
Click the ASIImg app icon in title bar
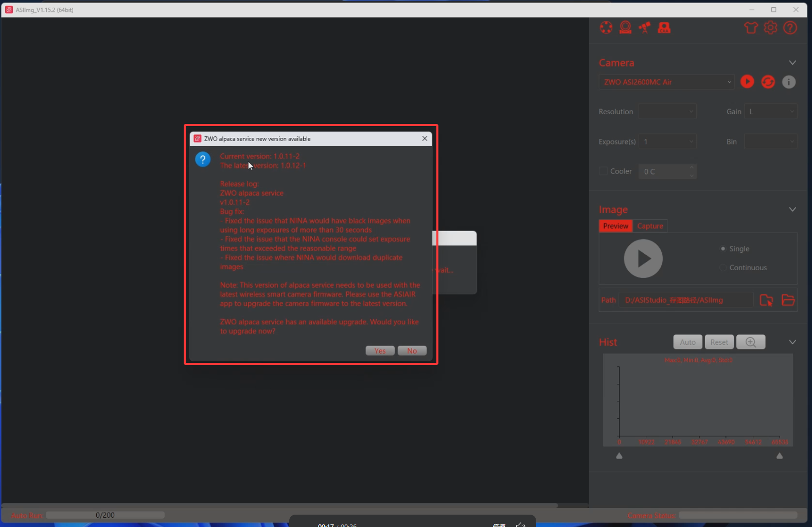pos(9,10)
